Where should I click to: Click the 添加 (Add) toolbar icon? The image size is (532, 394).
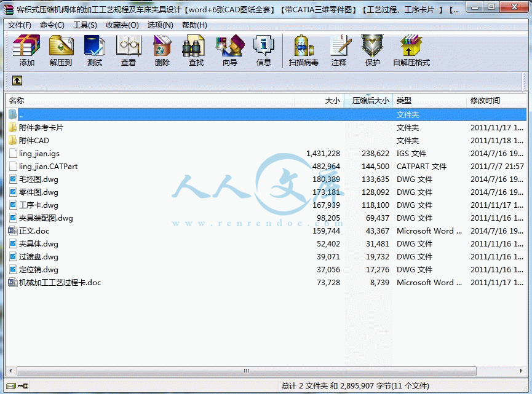pos(26,45)
